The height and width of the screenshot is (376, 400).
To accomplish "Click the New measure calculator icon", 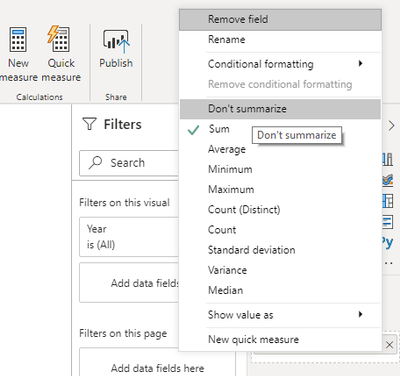I will 18,39.
